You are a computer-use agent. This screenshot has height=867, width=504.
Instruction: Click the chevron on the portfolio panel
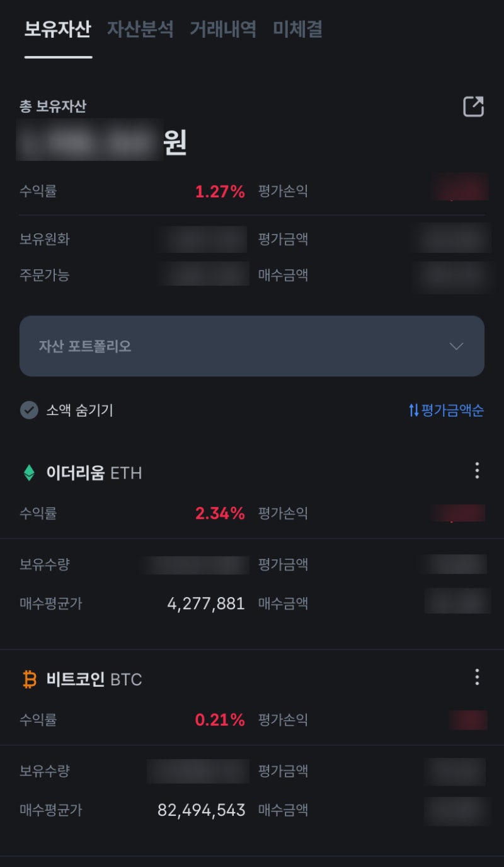click(x=457, y=346)
